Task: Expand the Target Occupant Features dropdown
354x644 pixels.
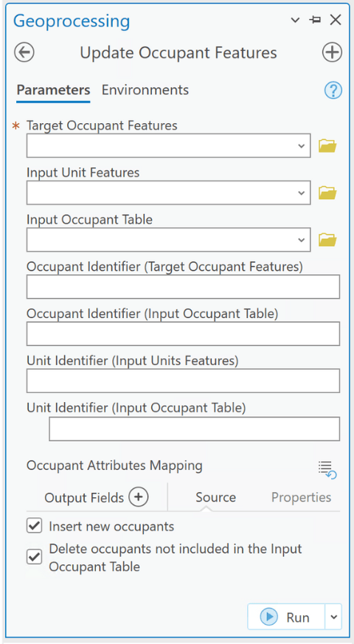Action: (302, 146)
